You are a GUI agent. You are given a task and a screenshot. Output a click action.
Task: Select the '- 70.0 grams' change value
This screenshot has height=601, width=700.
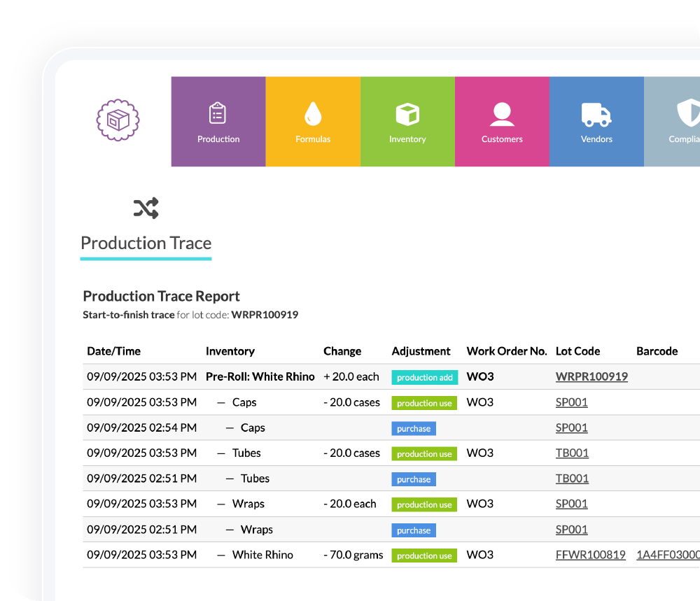(353, 555)
